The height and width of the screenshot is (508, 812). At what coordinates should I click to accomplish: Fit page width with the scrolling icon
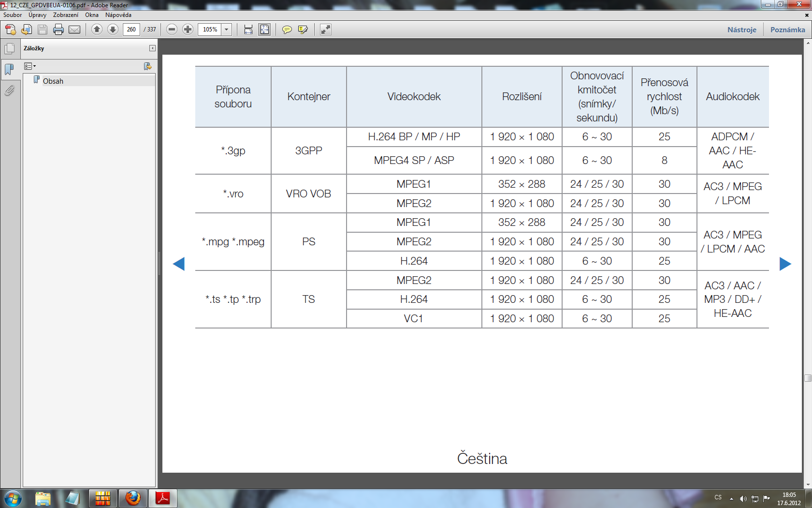[248, 30]
